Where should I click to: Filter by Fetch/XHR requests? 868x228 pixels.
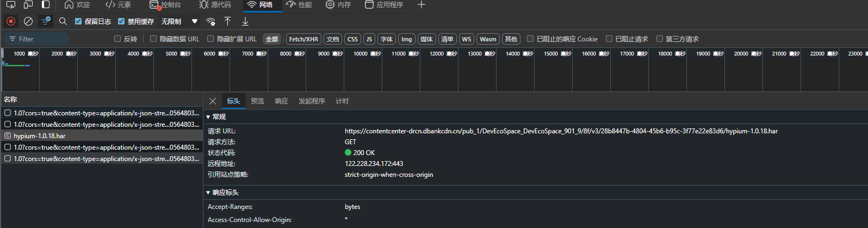303,39
